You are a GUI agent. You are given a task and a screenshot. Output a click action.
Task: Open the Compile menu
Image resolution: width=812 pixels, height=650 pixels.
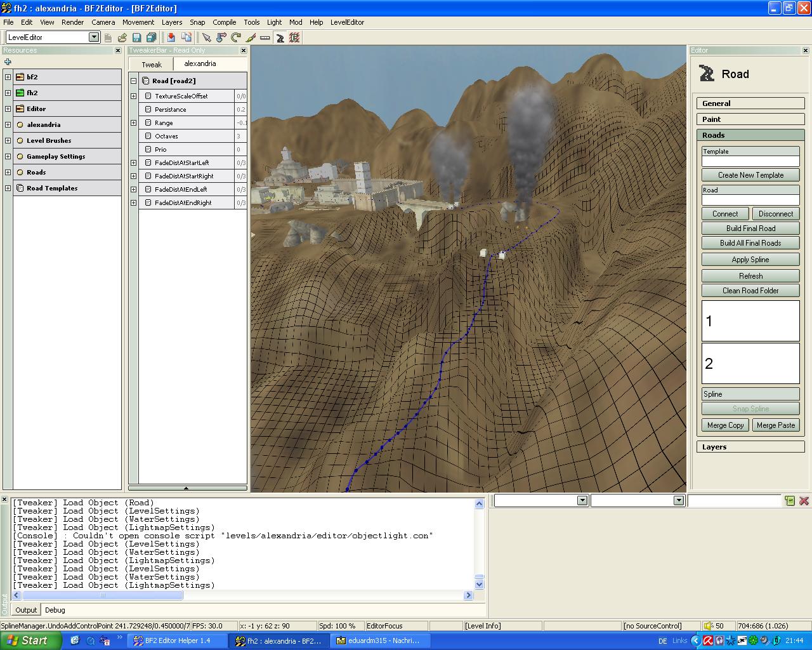224,22
